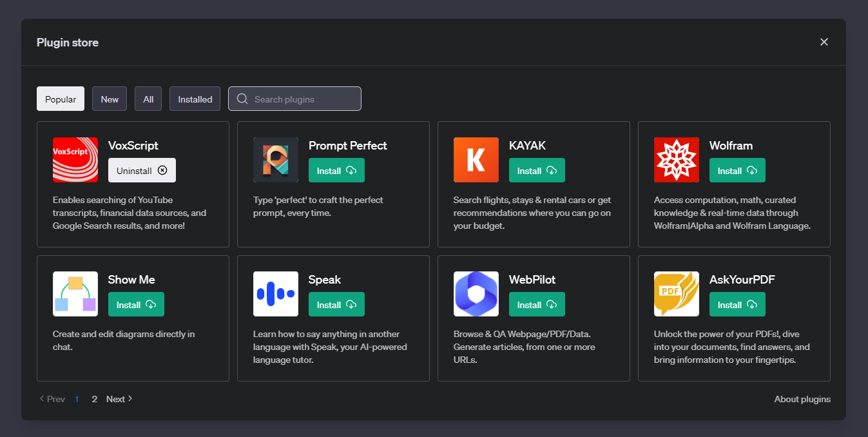Click the KAYAK title text

pos(527,146)
